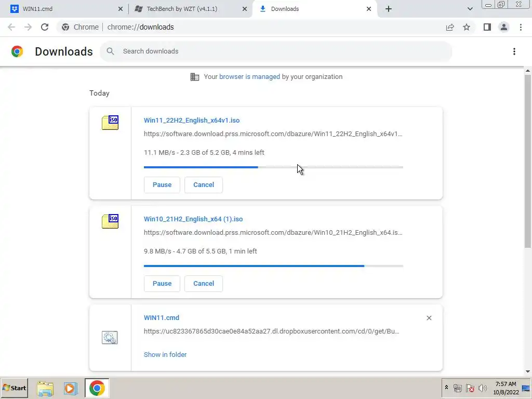Switch to the TechBench by WZT tab
The width and height of the screenshot is (532, 399).
(191, 9)
